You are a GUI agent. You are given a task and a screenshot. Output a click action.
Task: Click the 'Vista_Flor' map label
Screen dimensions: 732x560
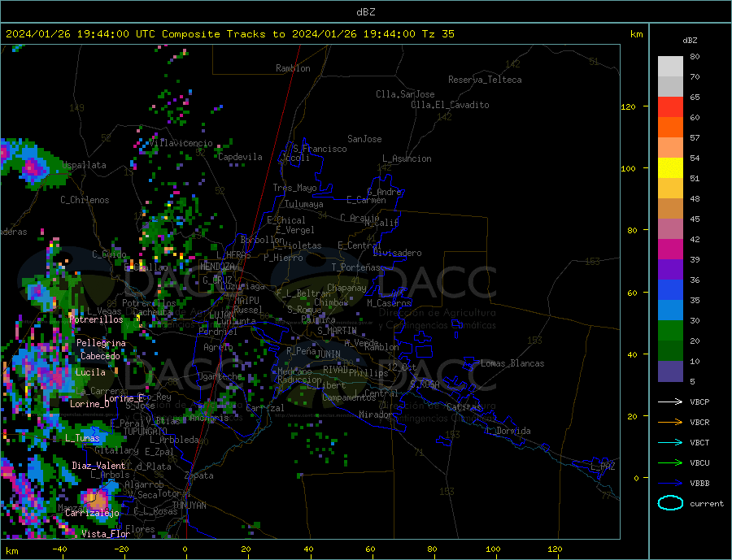[106, 534]
